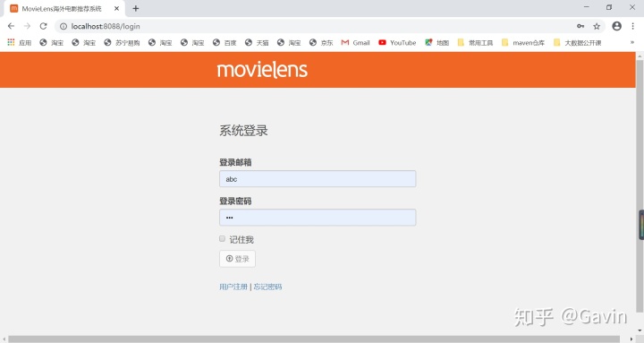This screenshot has width=644, height=343.
Task: Click the scroll-down arrow of the vertical scrollbar
Action: tap(640, 330)
